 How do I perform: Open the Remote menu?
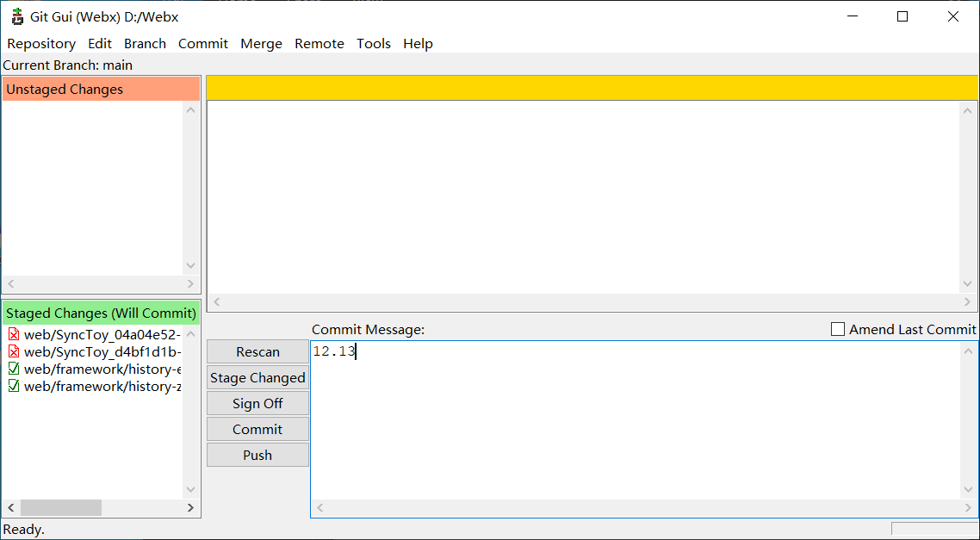click(319, 44)
